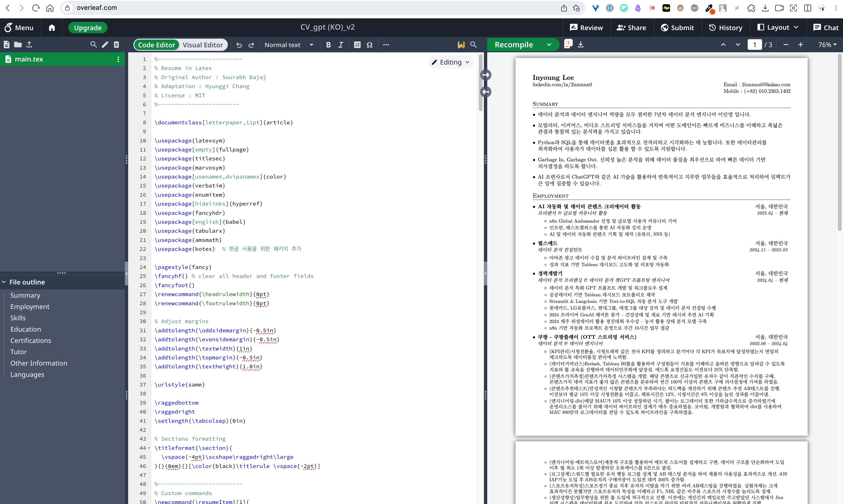Click the upload file icon in the file tree
The height and width of the screenshot is (504, 843).
tap(29, 45)
